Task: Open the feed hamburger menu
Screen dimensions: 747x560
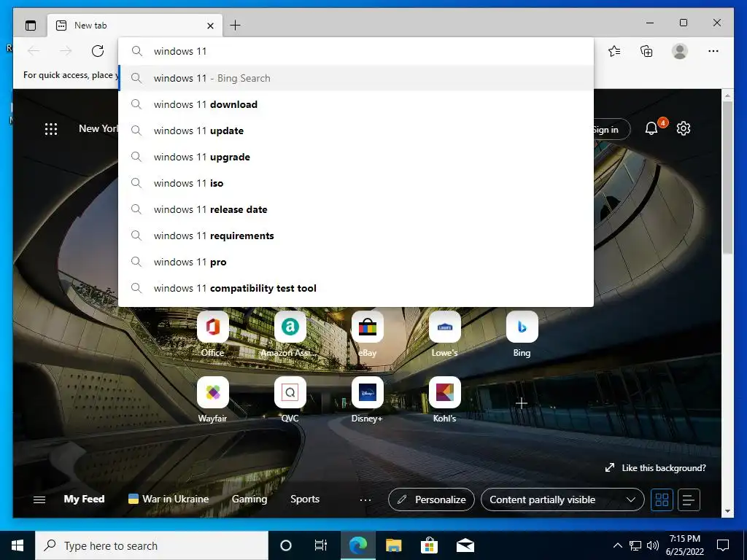Action: tap(39, 499)
